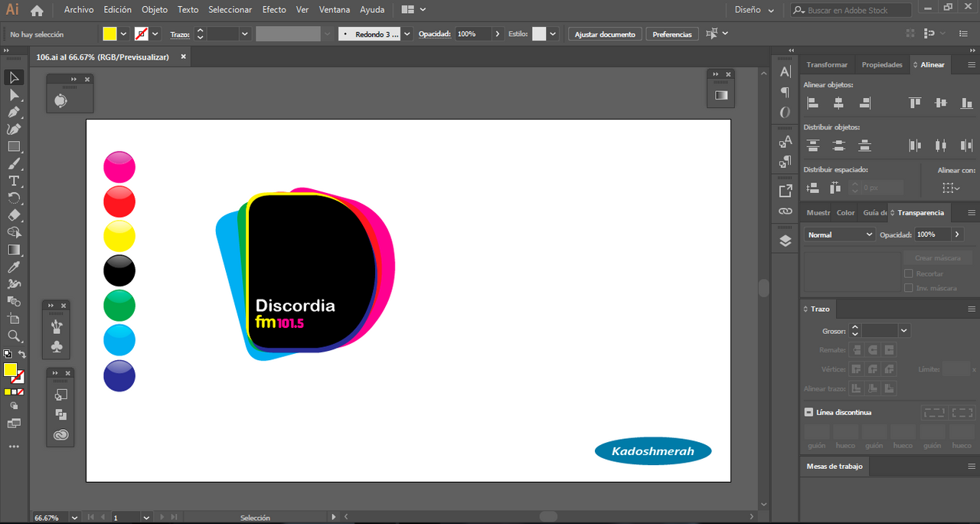This screenshot has width=980, height=524.
Task: Select the Rotate tool
Action: [x=14, y=198]
